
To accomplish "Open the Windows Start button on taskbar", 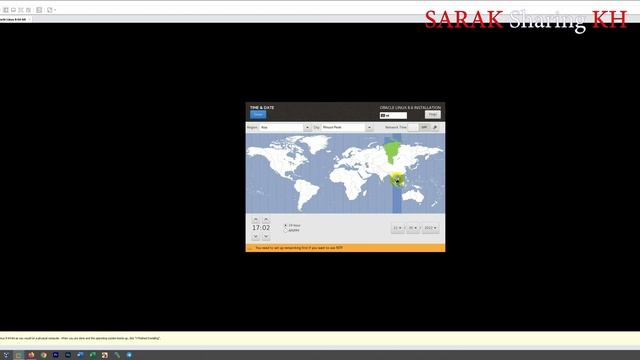I will coord(6,355).
